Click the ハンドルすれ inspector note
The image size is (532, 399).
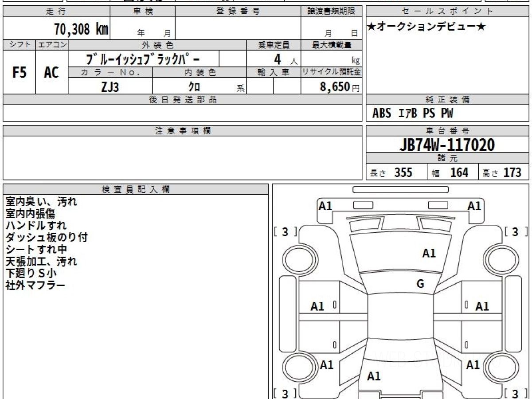pyautogui.click(x=35, y=226)
